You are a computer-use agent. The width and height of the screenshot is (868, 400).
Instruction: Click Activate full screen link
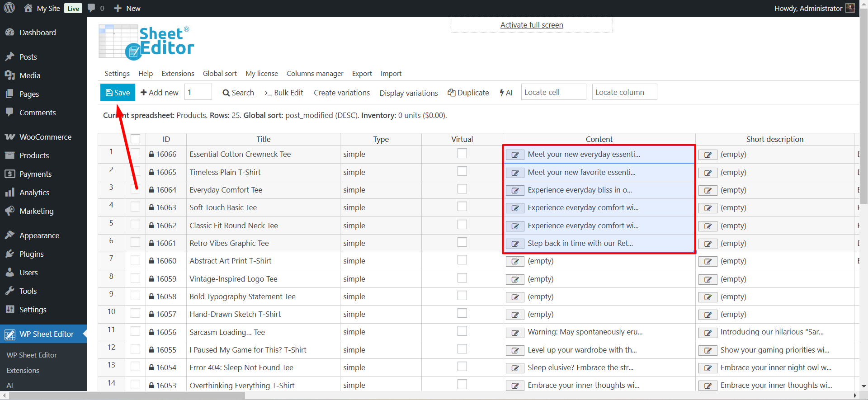[532, 25]
